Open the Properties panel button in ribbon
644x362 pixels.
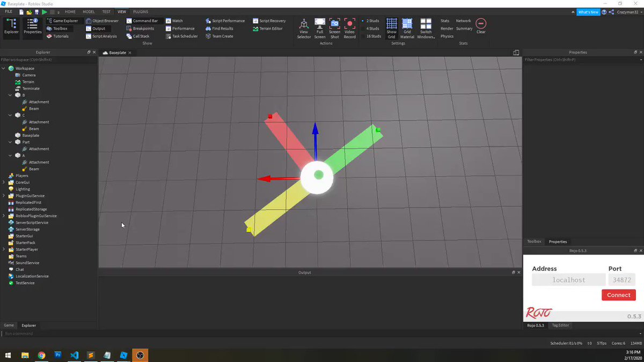coord(32,27)
